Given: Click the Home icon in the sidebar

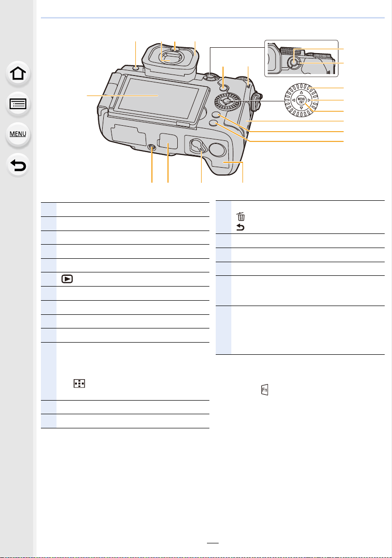Looking at the screenshot, I should pyautogui.click(x=18, y=74).
